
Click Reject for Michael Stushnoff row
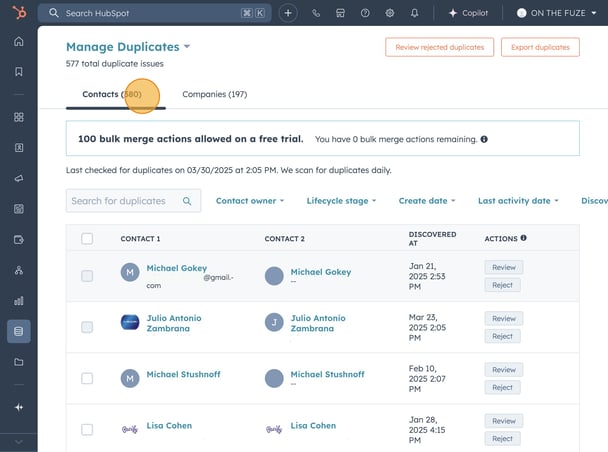click(502, 388)
